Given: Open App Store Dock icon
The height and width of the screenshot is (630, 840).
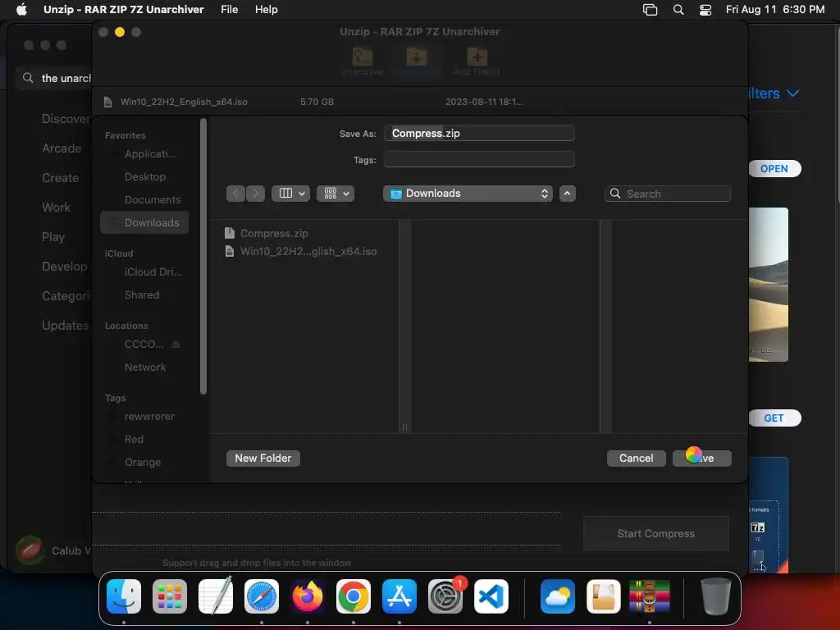Looking at the screenshot, I should click(x=399, y=596).
